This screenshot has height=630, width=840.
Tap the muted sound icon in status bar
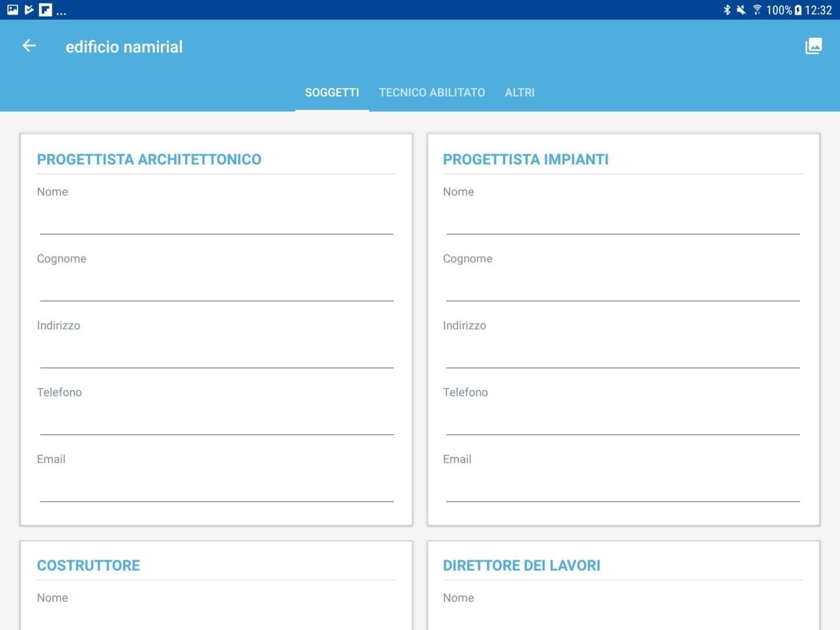click(741, 9)
